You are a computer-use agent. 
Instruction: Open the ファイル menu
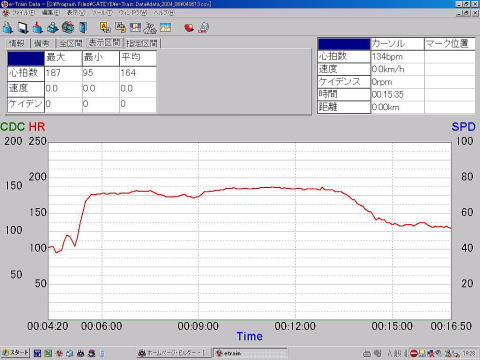(23, 13)
